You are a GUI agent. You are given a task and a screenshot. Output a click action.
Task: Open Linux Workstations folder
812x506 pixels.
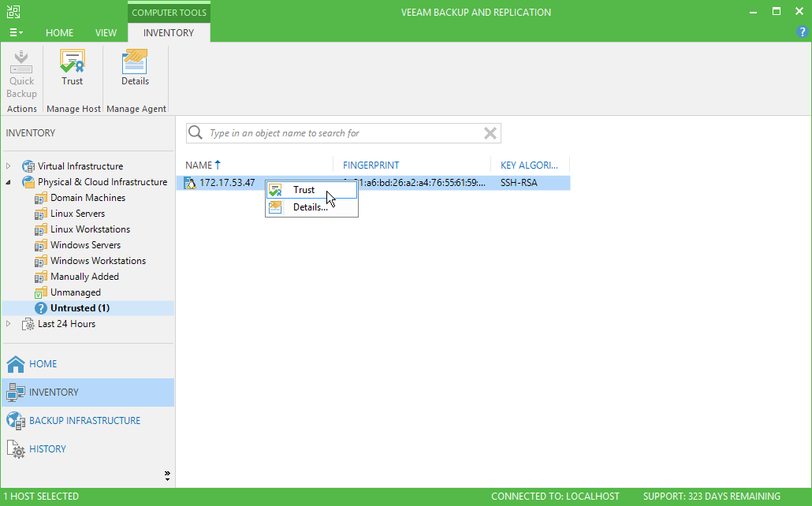[x=90, y=229]
